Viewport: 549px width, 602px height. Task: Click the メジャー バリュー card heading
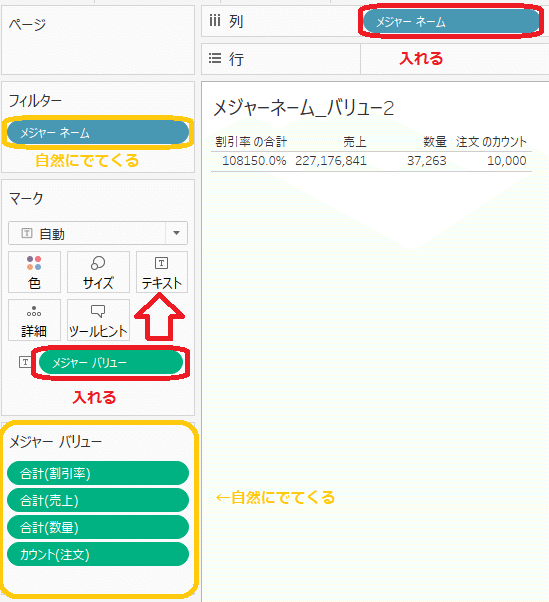[x=55, y=442]
